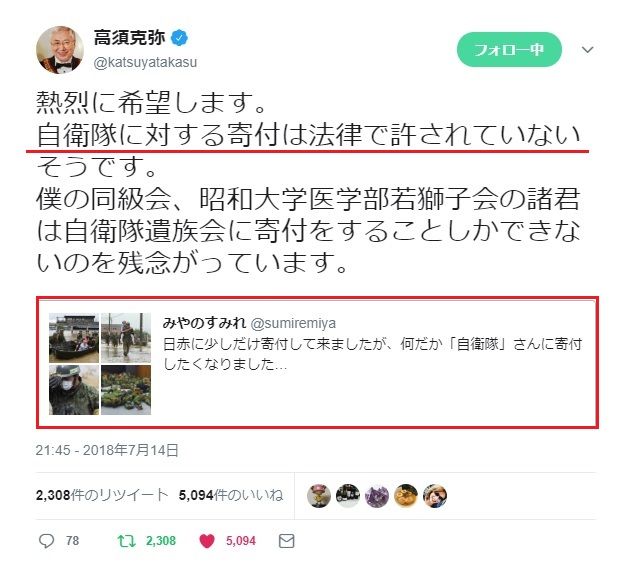Click the last liker avatar

coord(435,496)
